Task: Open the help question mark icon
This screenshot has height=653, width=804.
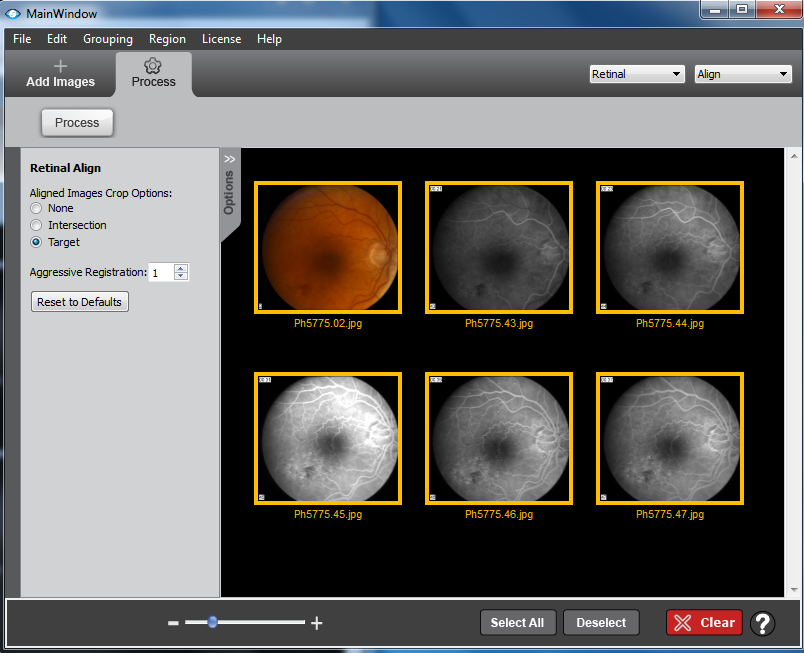Action: [x=762, y=623]
